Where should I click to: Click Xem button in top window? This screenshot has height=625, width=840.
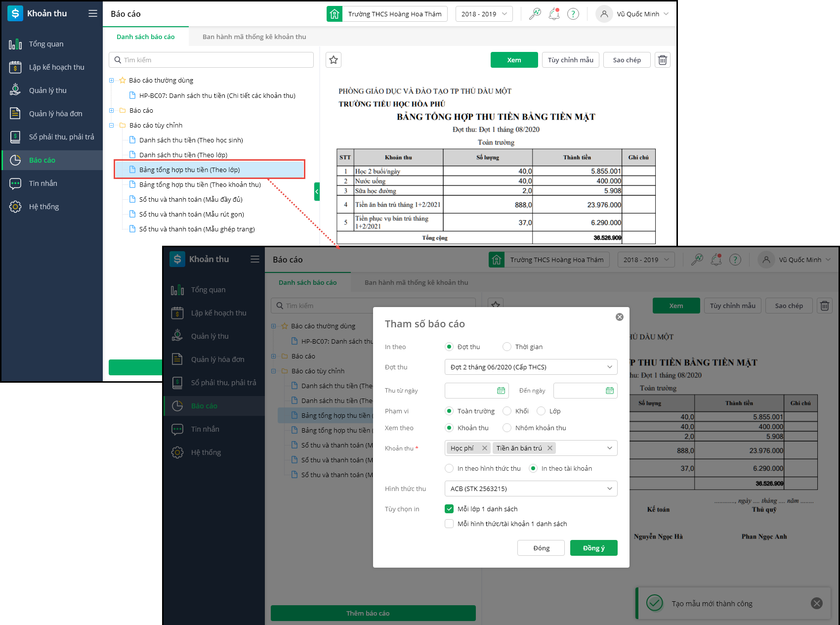(x=514, y=60)
